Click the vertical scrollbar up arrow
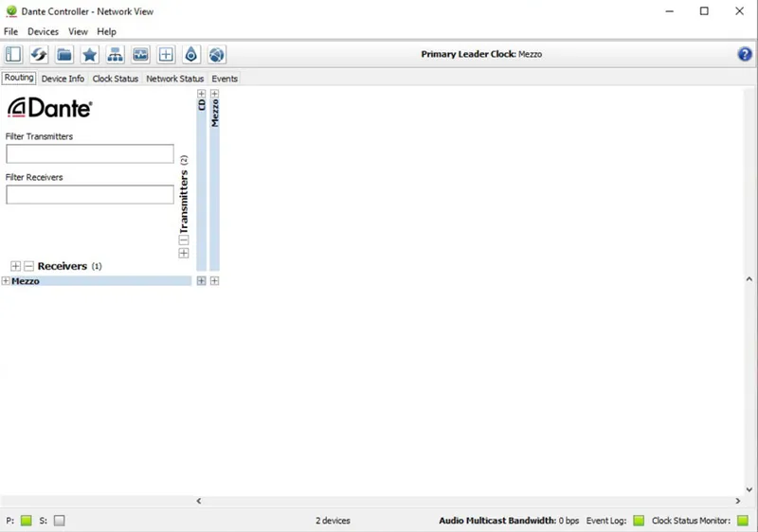This screenshot has height=532, width=758. pos(749,279)
